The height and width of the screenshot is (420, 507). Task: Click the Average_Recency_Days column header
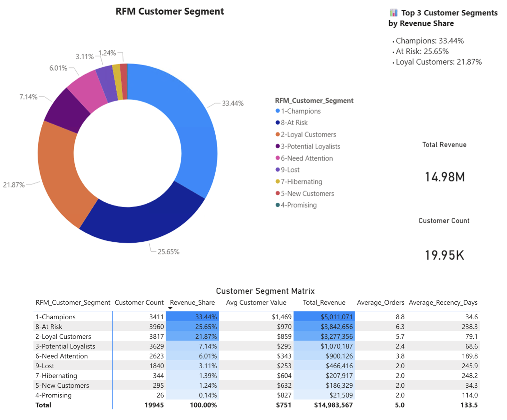coord(443,302)
